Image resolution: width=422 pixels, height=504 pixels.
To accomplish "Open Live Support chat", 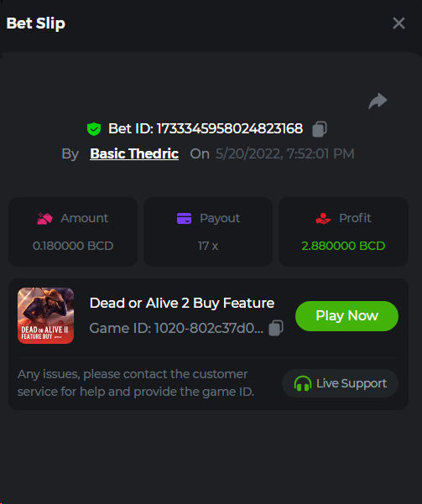I will click(340, 383).
